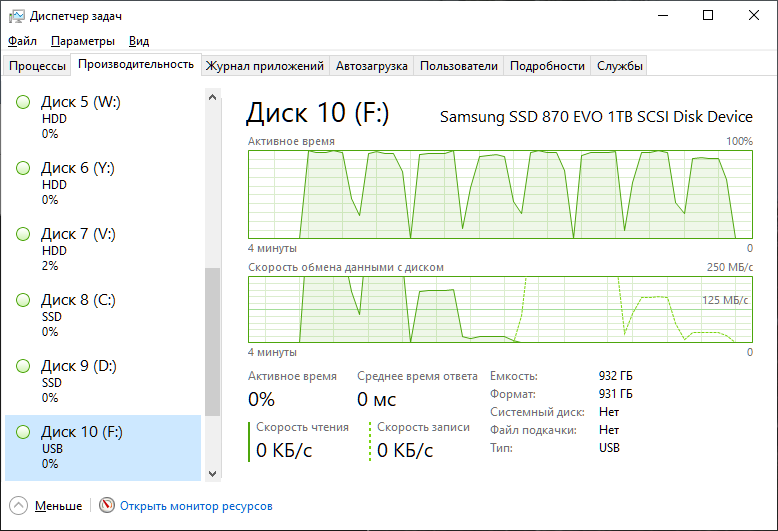Click Открыть монитор ресурсов link
778x531 pixels.
(x=196, y=506)
